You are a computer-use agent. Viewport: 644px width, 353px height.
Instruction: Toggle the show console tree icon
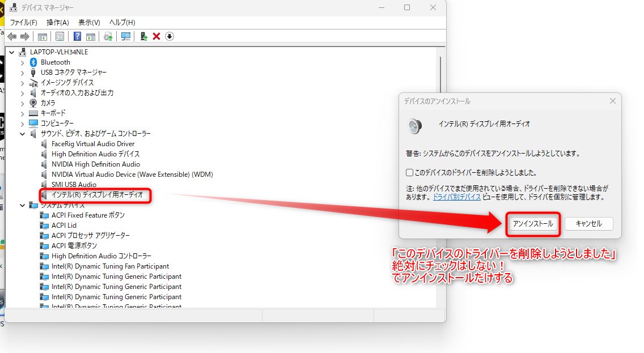[x=43, y=36]
